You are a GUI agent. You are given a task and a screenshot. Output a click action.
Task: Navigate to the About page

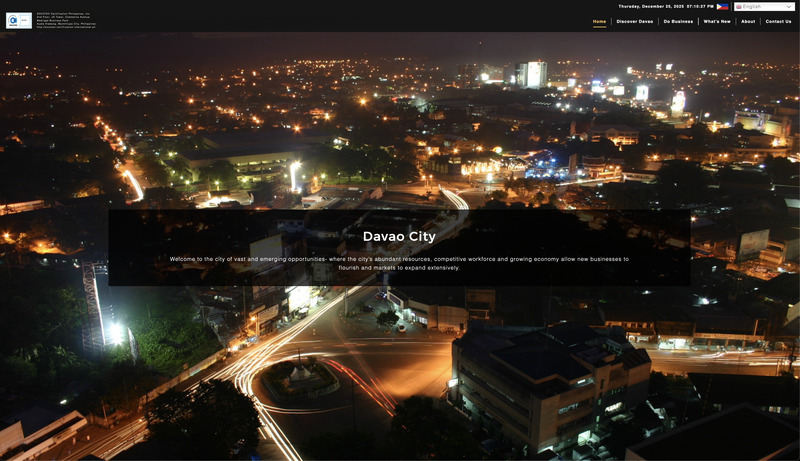click(x=748, y=21)
